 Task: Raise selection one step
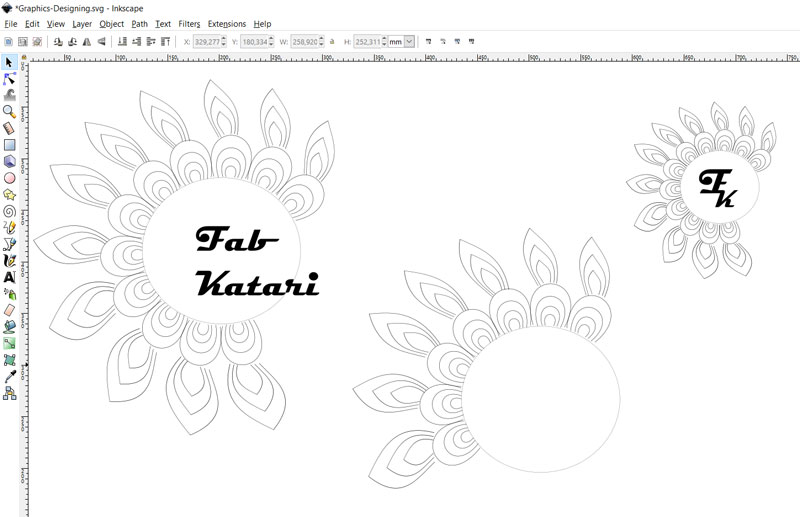pos(151,41)
